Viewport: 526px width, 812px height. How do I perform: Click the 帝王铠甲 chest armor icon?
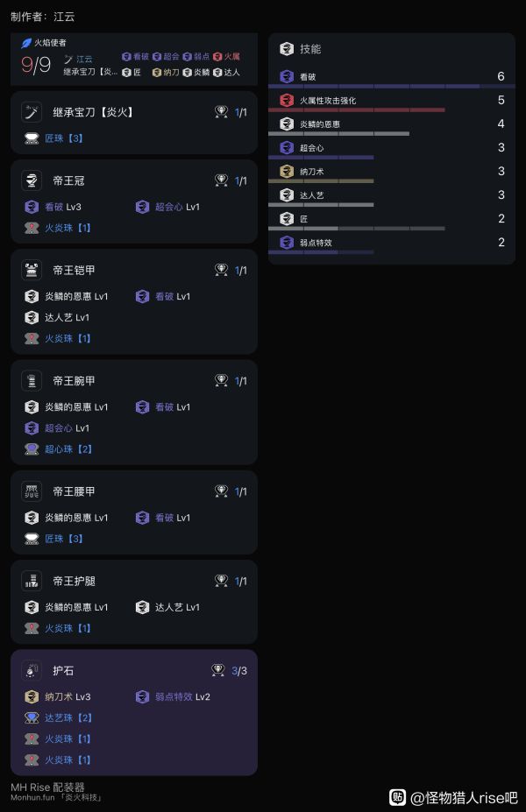click(x=32, y=270)
